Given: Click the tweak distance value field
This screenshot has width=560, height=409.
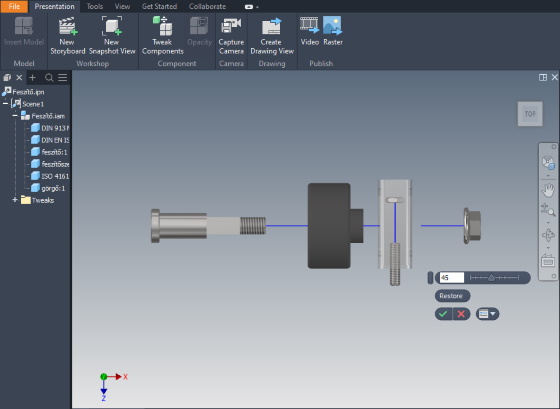Looking at the screenshot, I should click(x=451, y=278).
